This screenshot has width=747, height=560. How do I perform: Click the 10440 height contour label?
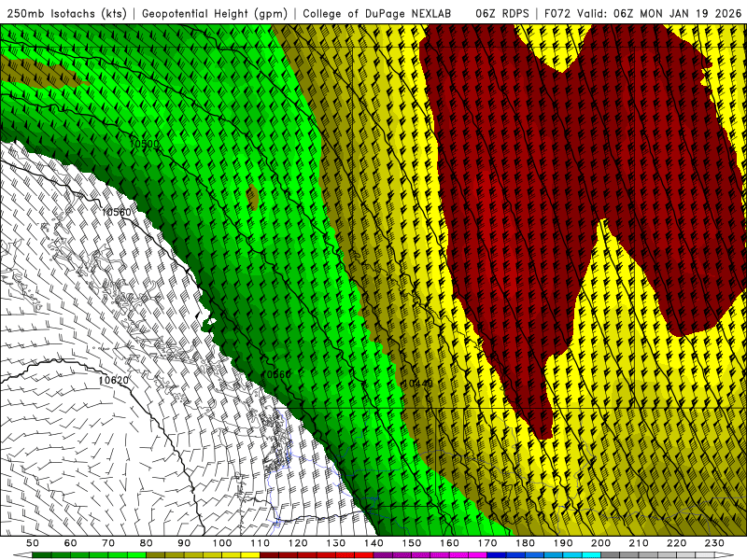click(x=417, y=384)
